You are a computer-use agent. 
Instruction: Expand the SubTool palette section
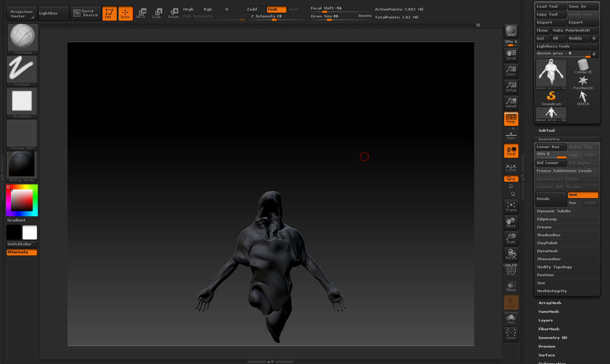pyautogui.click(x=546, y=131)
